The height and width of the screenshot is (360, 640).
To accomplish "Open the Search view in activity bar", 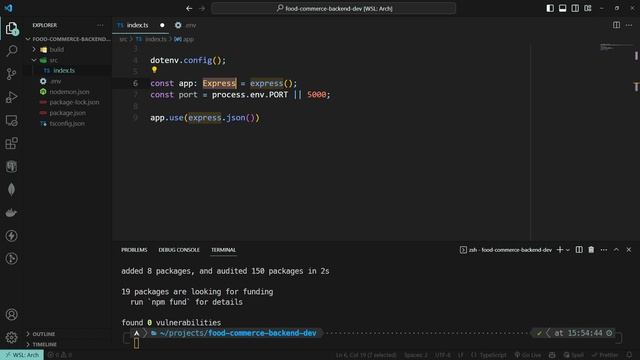I will (11, 51).
